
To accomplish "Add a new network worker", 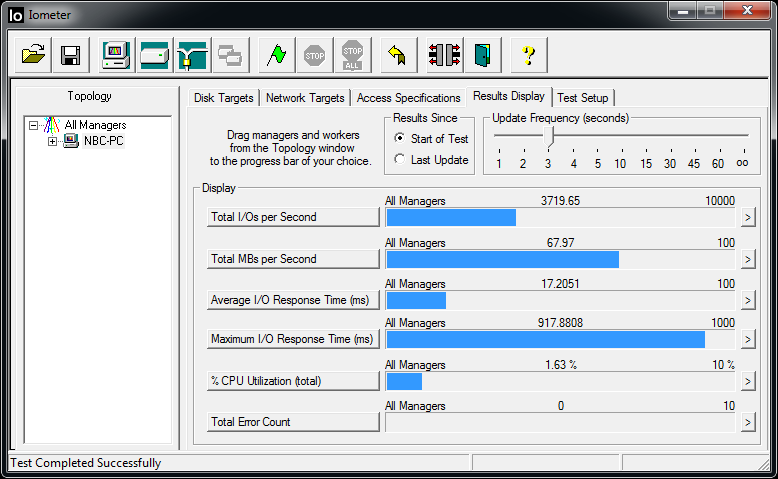I will point(192,55).
